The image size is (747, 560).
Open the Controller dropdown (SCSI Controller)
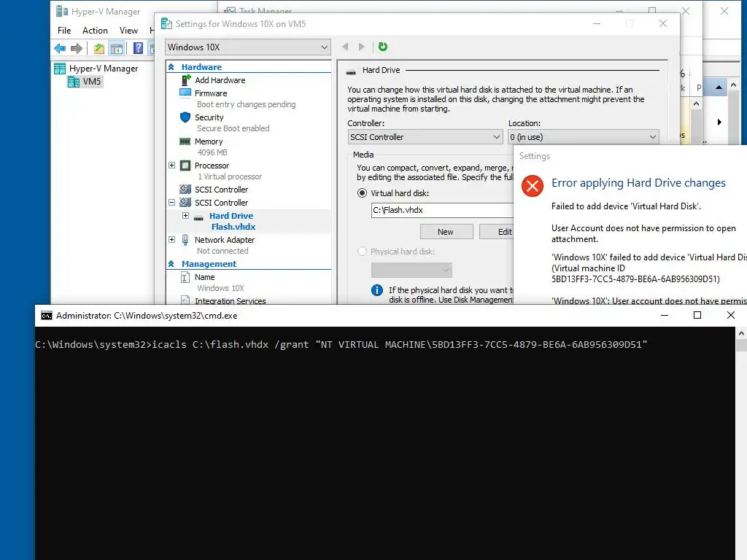(425, 137)
